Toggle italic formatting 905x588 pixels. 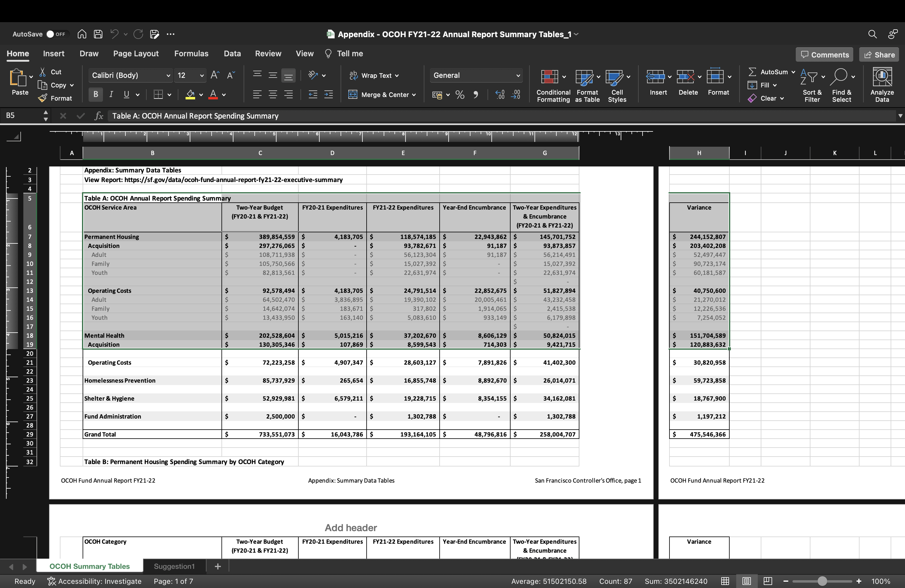coord(111,95)
